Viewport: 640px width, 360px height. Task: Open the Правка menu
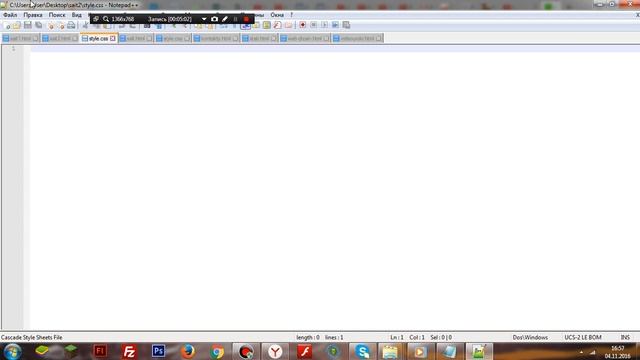[33, 15]
